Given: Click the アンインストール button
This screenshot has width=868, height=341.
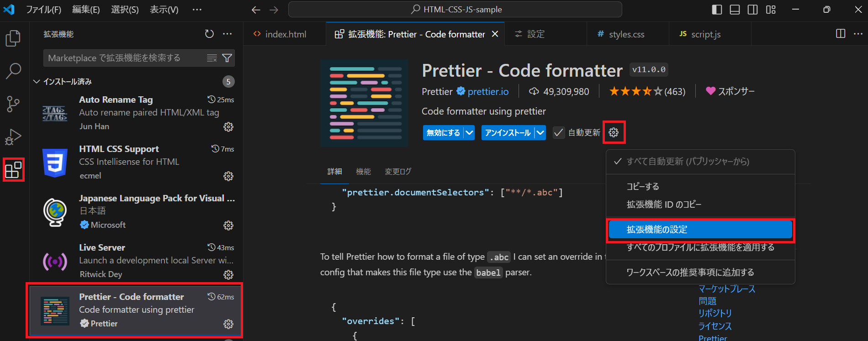Looking at the screenshot, I should (x=508, y=133).
